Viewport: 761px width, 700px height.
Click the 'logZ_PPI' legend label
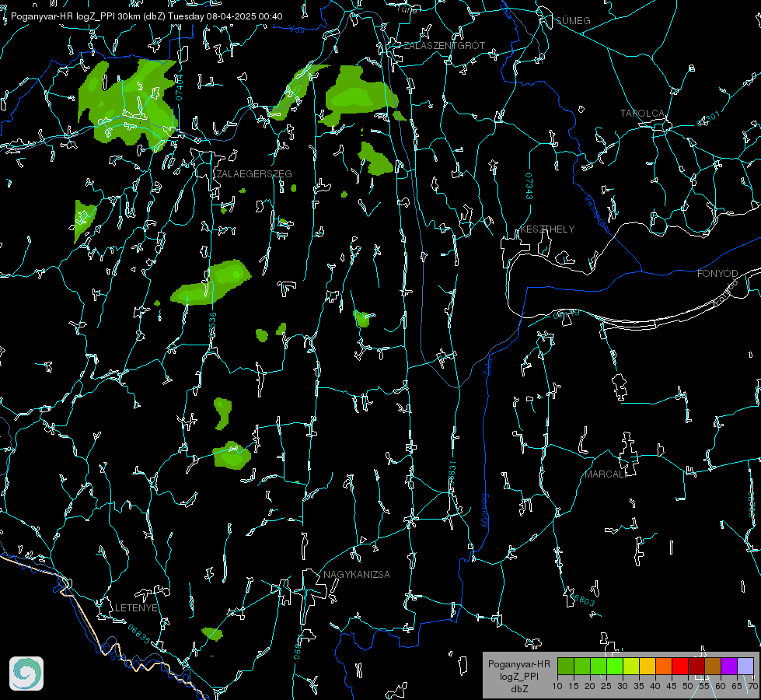tap(518, 676)
